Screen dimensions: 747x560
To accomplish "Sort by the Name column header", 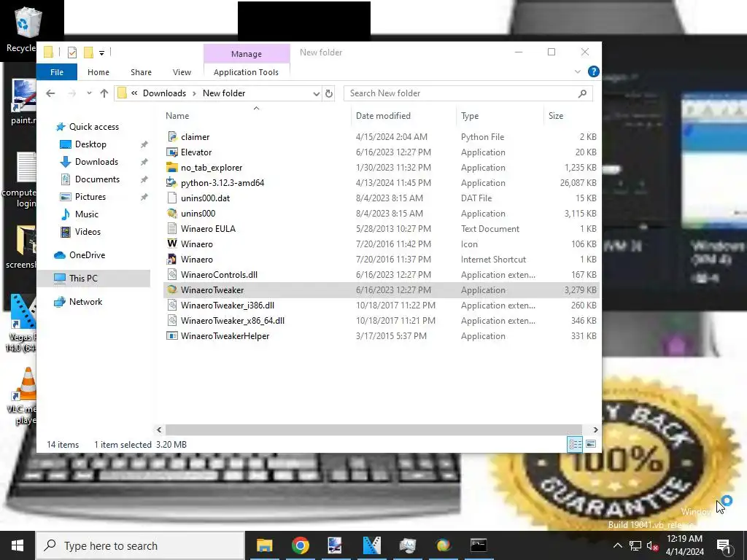I will click(x=177, y=116).
